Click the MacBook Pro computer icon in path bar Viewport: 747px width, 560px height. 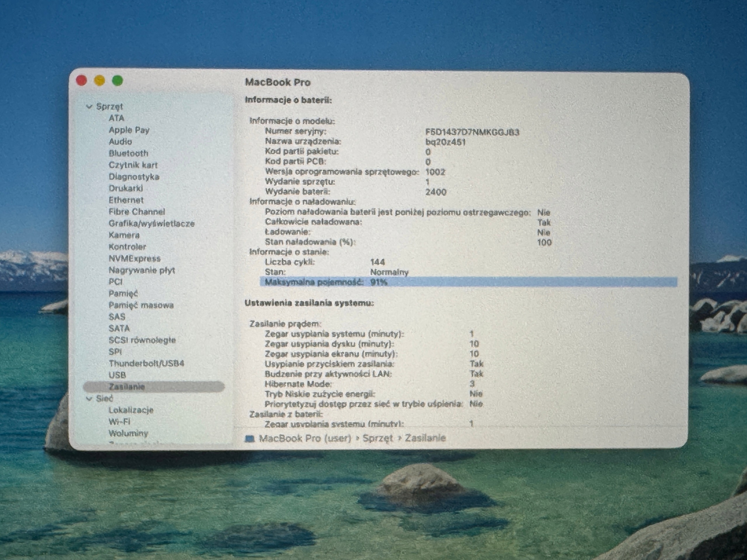pyautogui.click(x=249, y=438)
